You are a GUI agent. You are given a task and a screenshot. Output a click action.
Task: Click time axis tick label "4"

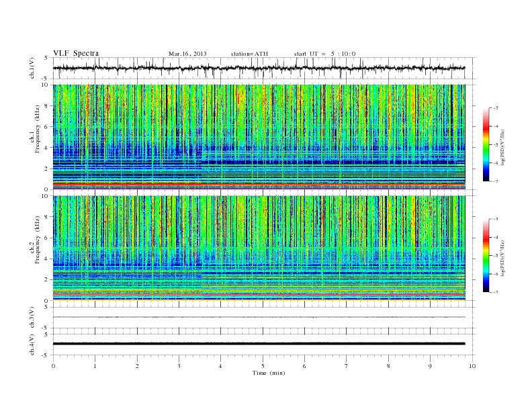220,366
